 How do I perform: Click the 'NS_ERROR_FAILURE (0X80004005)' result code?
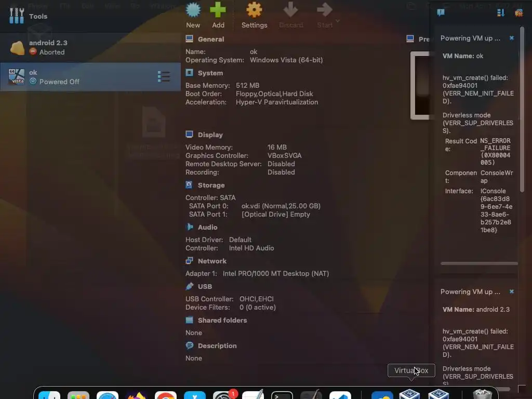(x=495, y=151)
